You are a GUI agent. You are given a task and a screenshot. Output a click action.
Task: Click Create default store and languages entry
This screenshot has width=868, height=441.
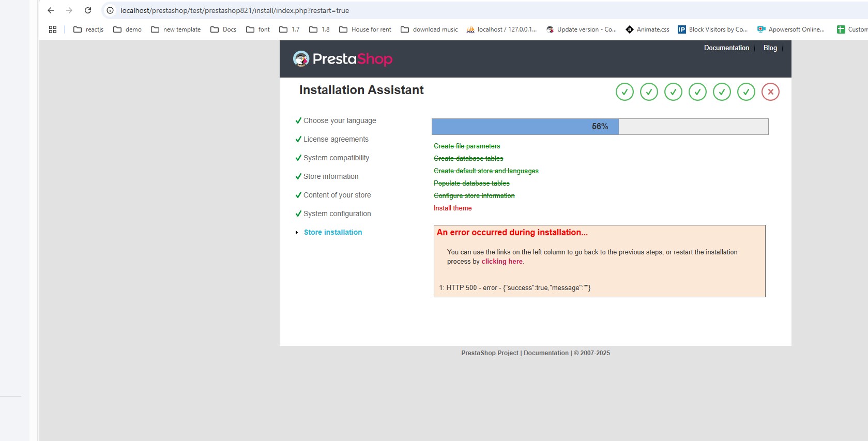[x=486, y=171]
